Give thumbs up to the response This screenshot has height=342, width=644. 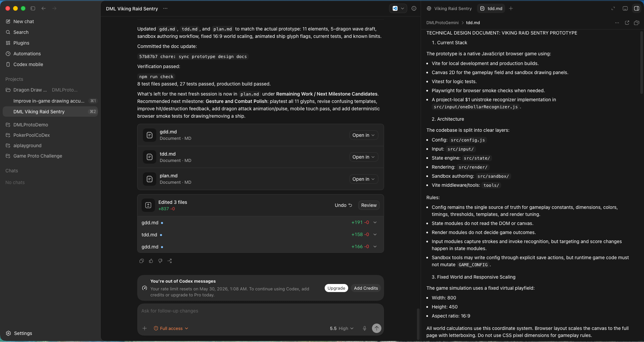click(x=151, y=261)
